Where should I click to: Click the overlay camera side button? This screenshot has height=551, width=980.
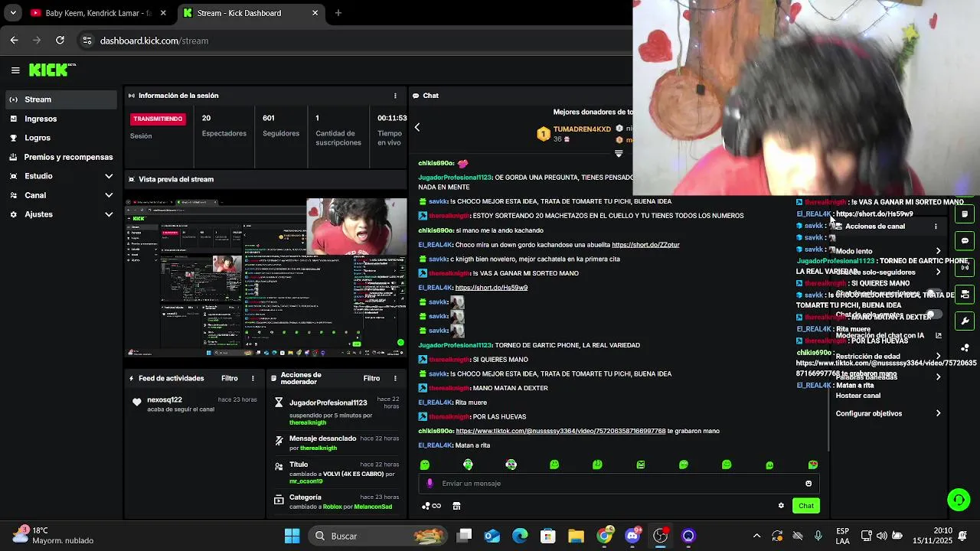(x=965, y=294)
